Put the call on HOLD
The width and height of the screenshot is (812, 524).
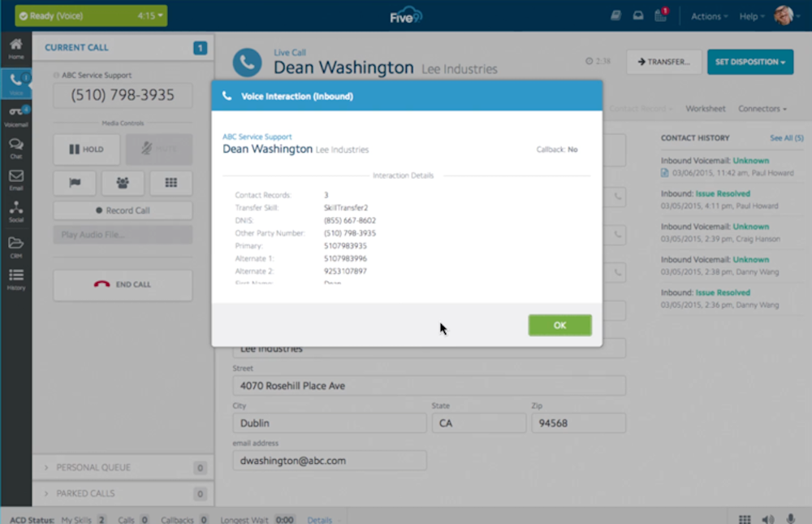87,149
